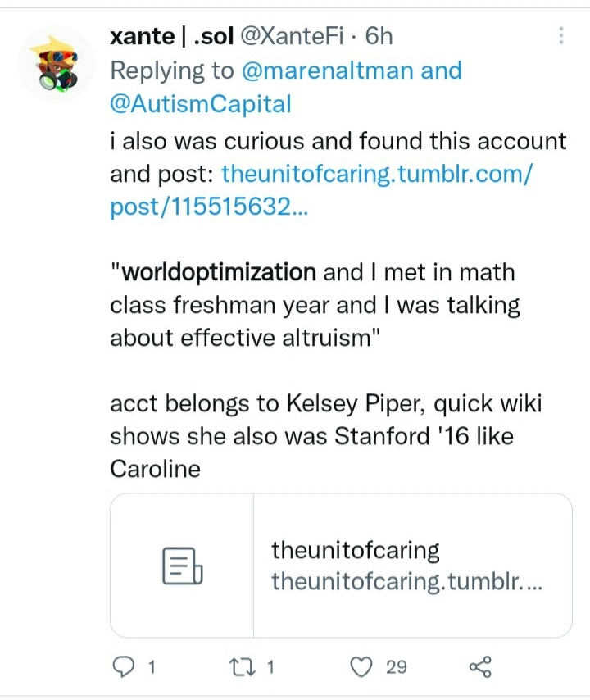The width and height of the screenshot is (590, 700).
Task: Open the three-dot more options menu
Action: (x=561, y=36)
